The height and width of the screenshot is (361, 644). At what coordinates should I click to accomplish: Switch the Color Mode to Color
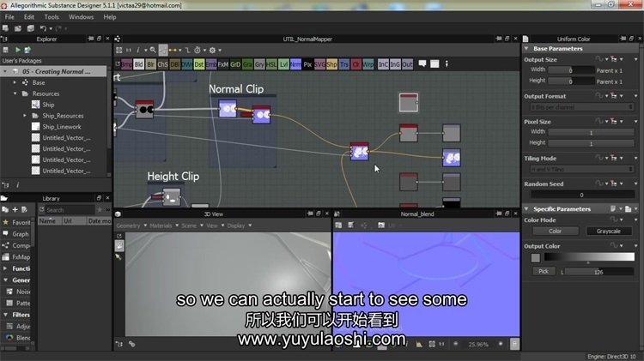coord(555,231)
